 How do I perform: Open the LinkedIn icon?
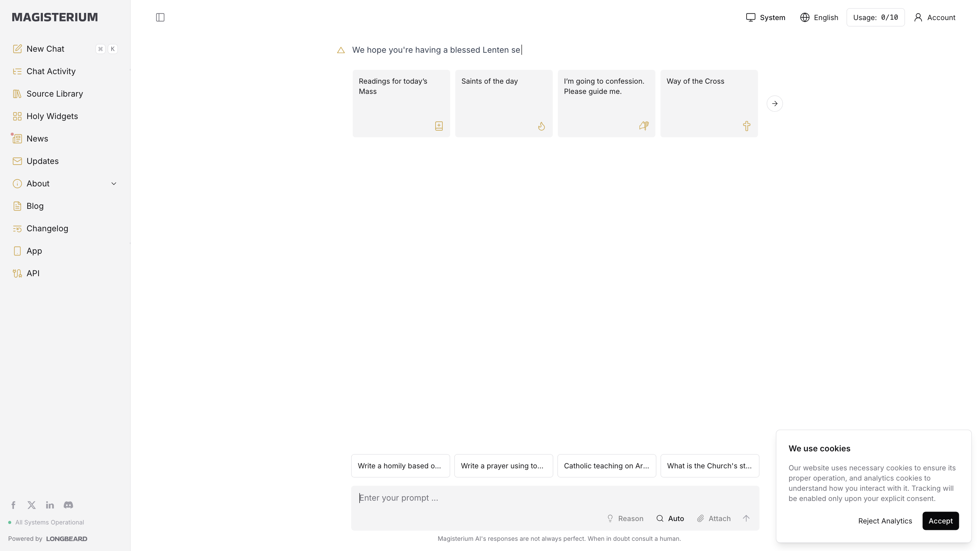50,505
